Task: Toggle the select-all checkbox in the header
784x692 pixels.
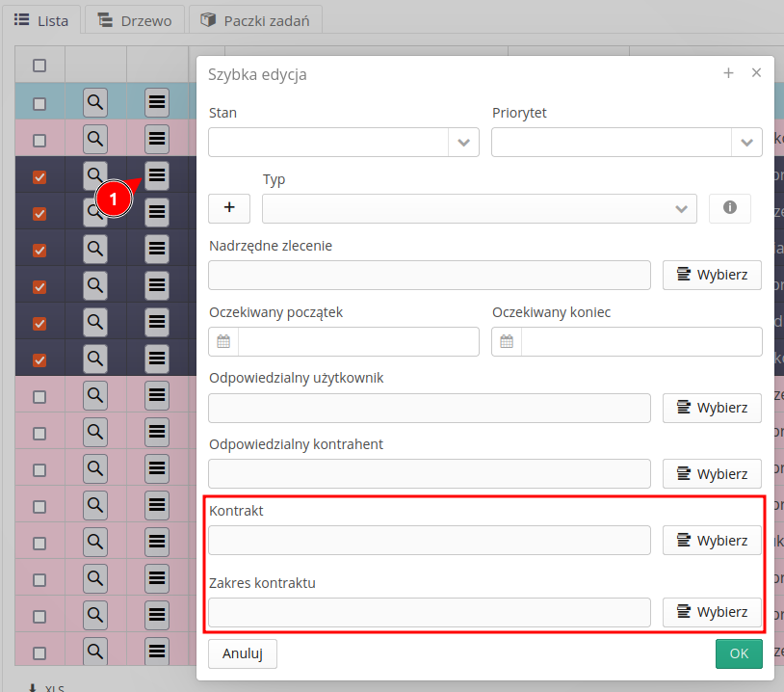Action: [39, 66]
